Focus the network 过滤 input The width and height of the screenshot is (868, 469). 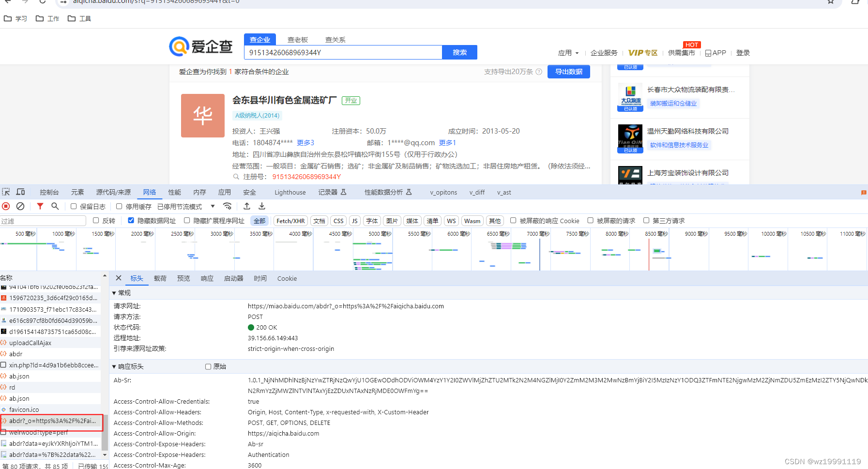coord(43,221)
